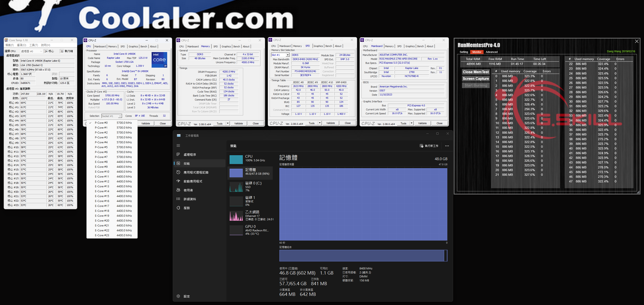Expand Tools dropdown arrow in Mainboard CPU-Z

pos(411,123)
